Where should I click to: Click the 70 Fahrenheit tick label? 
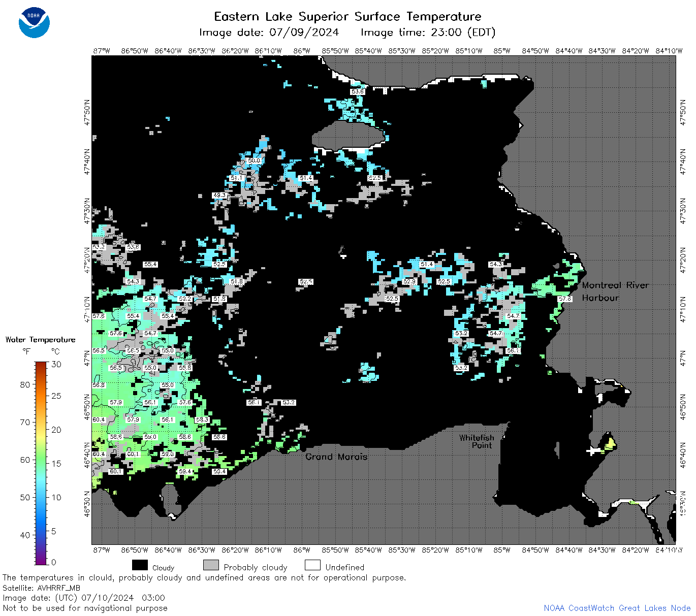[x=25, y=422]
